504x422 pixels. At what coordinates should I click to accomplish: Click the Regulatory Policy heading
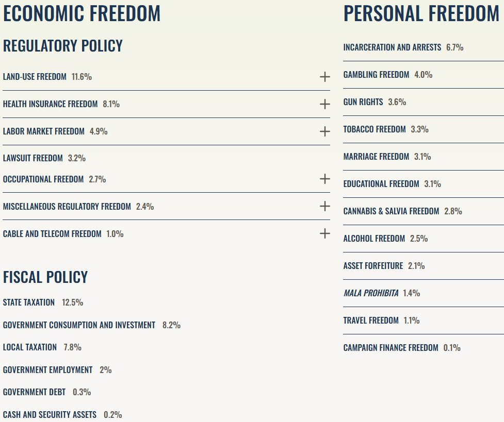(x=63, y=46)
